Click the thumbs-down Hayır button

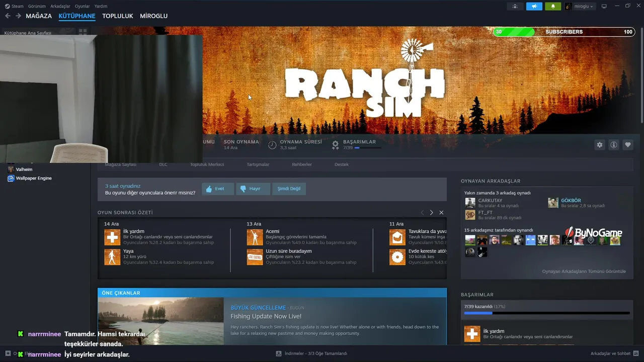pyautogui.click(x=253, y=189)
